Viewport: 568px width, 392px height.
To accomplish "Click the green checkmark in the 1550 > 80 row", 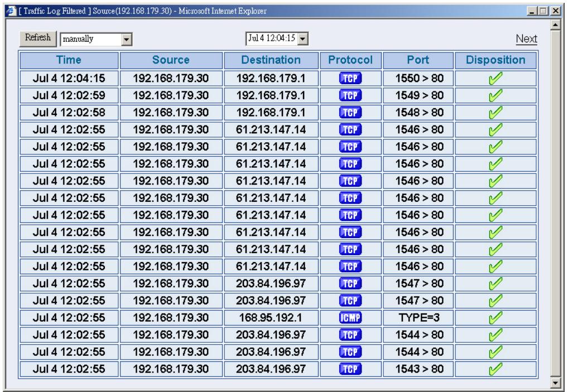I will click(495, 78).
